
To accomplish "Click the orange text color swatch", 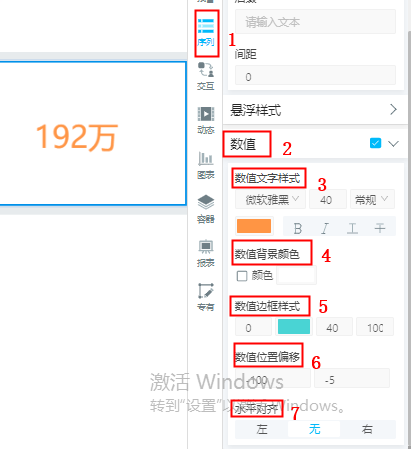I will tap(254, 226).
